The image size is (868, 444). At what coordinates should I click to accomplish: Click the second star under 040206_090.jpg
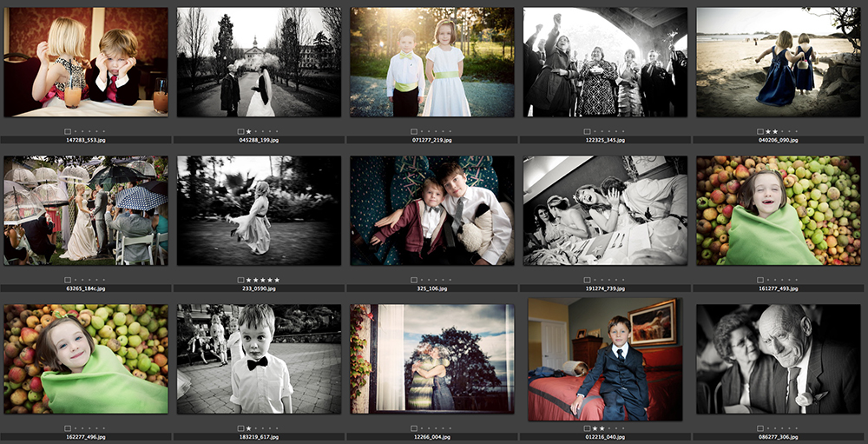(775, 131)
